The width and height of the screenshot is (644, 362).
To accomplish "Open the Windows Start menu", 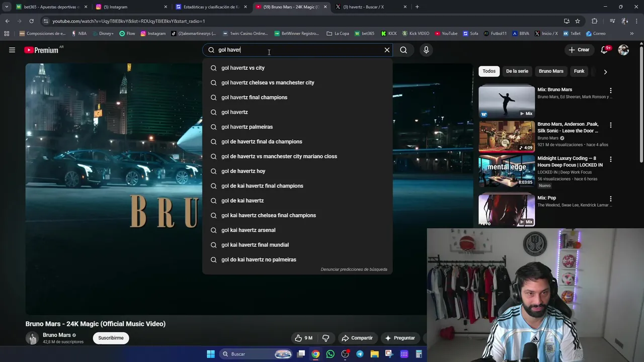I will (x=211, y=354).
